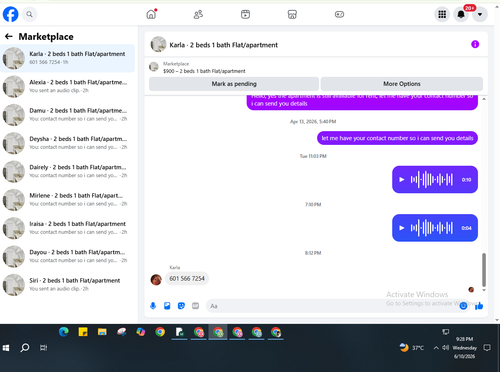
Task: Click the 'let me have your contact number' message
Action: [x=397, y=138]
